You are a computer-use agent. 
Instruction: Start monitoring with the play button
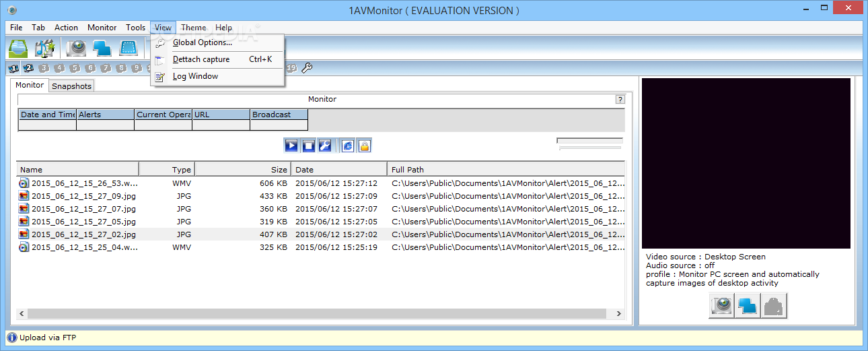point(291,146)
